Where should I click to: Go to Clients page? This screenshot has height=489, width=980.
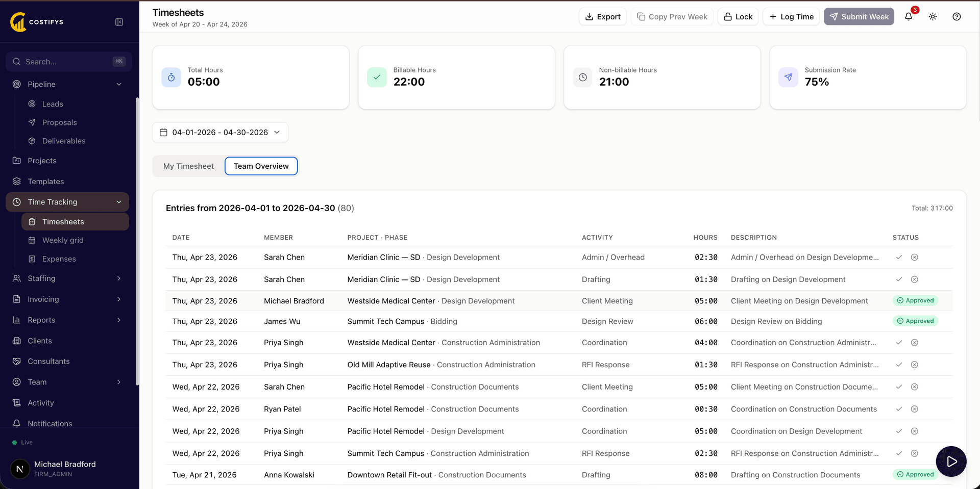67,341
